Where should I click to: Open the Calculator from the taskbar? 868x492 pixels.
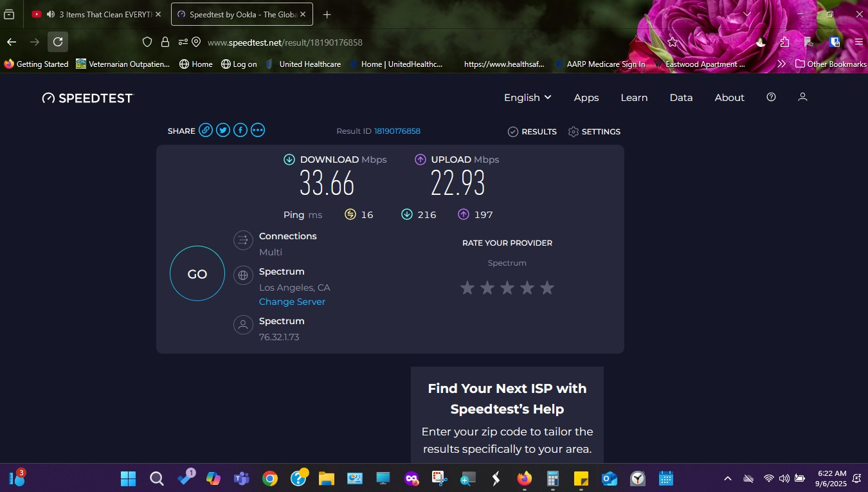click(x=553, y=478)
